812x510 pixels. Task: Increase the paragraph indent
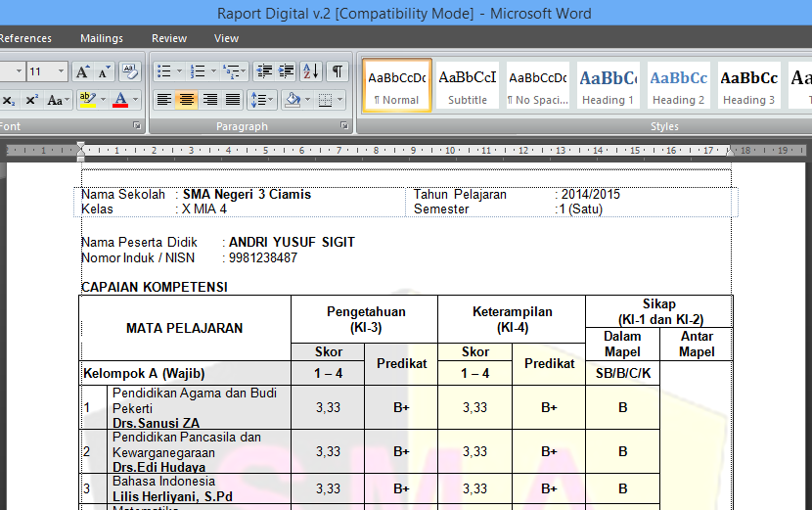pyautogui.click(x=286, y=71)
